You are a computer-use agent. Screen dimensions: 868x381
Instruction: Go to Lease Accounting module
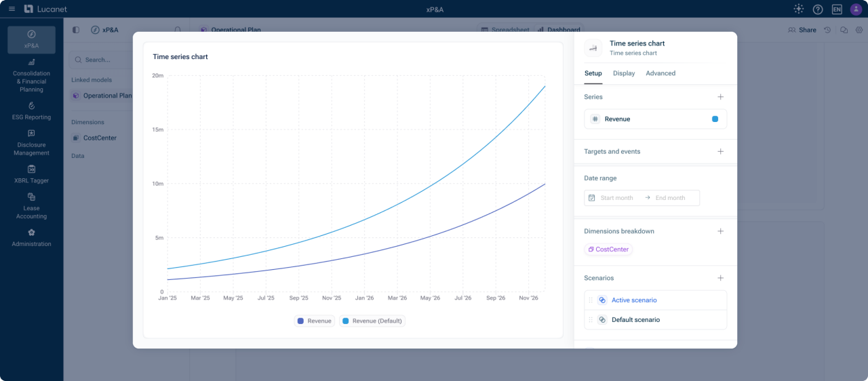(31, 206)
